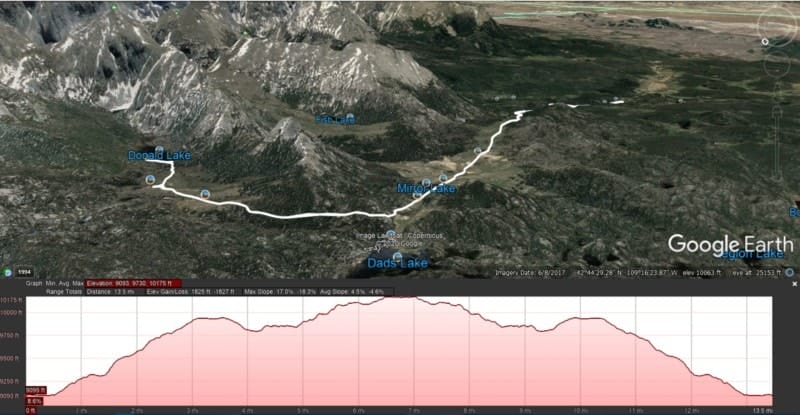800x415 pixels.
Task: Open the Donald Lake text label
Action: tap(159, 156)
